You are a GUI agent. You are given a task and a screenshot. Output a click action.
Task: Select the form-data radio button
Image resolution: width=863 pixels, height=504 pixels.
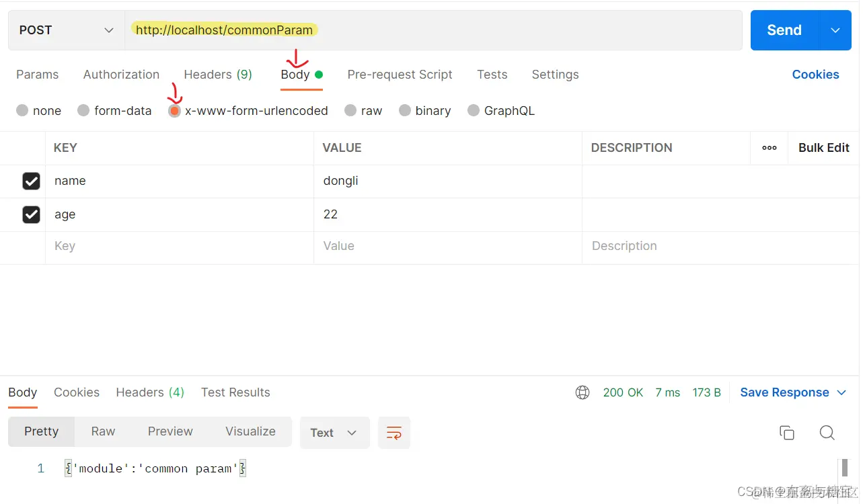(x=83, y=110)
